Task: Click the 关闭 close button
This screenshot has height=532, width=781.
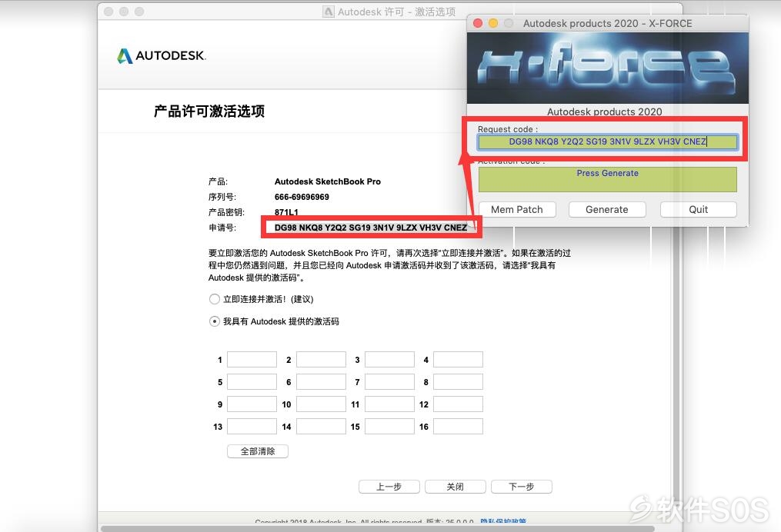Action: click(x=456, y=487)
